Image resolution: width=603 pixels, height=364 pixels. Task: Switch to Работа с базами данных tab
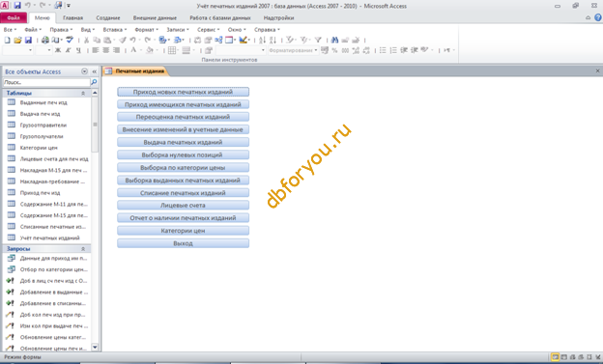coord(220,17)
